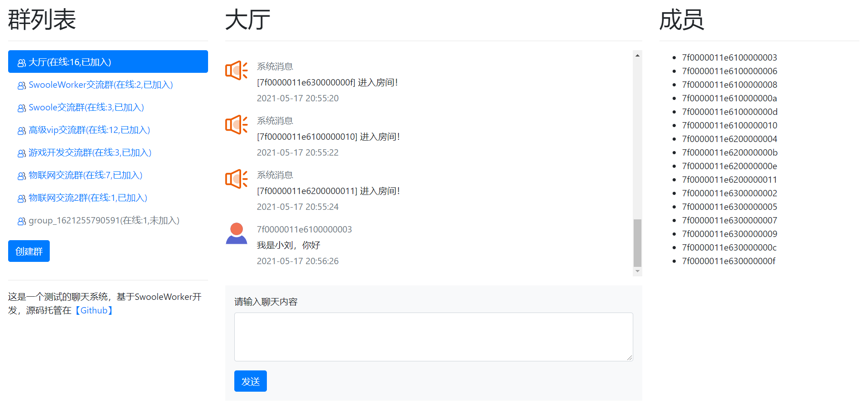868x417 pixels.
Task: Click member 7f0000011e6100000003 in list
Action: [730, 57]
